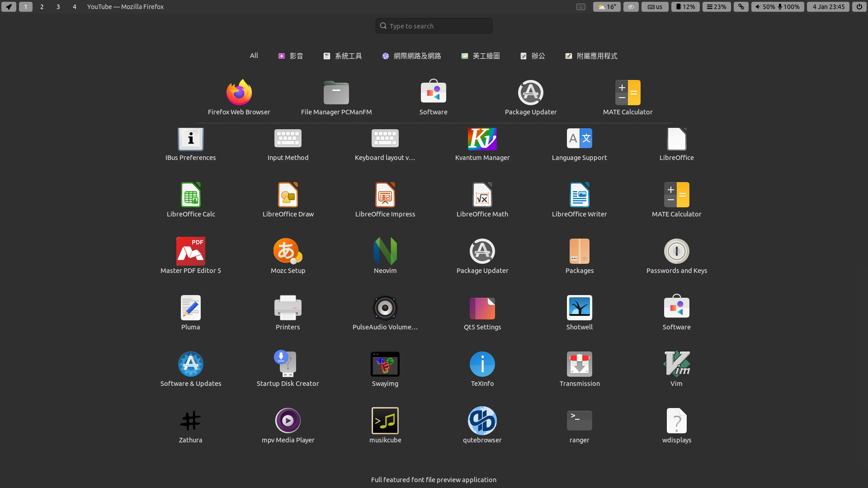Filter apps by 辦公 category
This screenshot has width=868, height=488.
[533, 56]
